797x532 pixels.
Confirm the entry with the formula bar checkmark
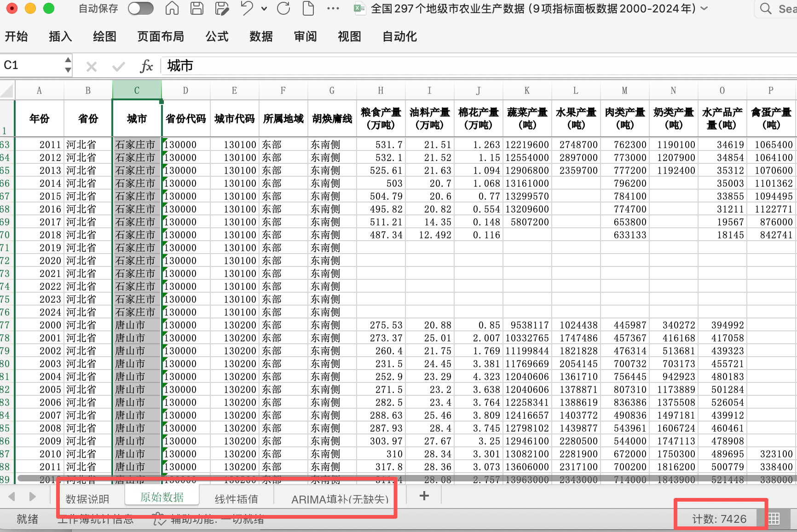click(x=119, y=67)
